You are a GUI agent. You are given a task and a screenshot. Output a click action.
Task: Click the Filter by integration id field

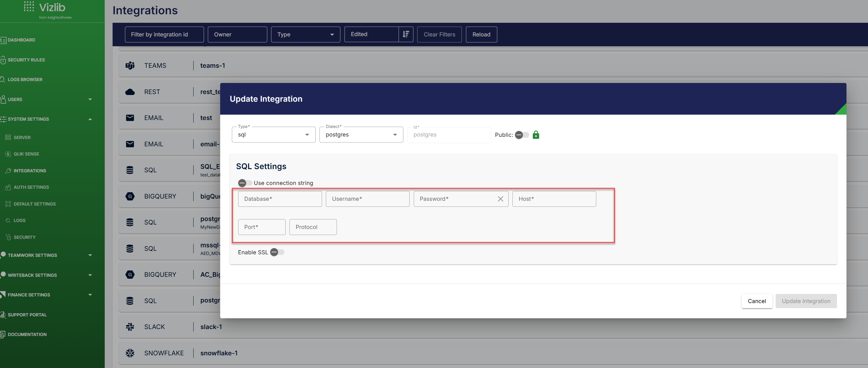click(x=164, y=35)
